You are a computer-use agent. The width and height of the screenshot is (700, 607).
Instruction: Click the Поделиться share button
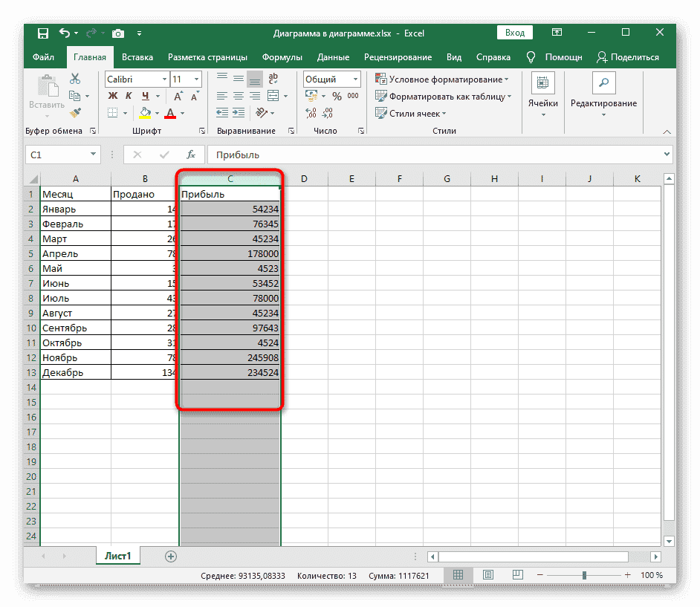tap(628, 57)
